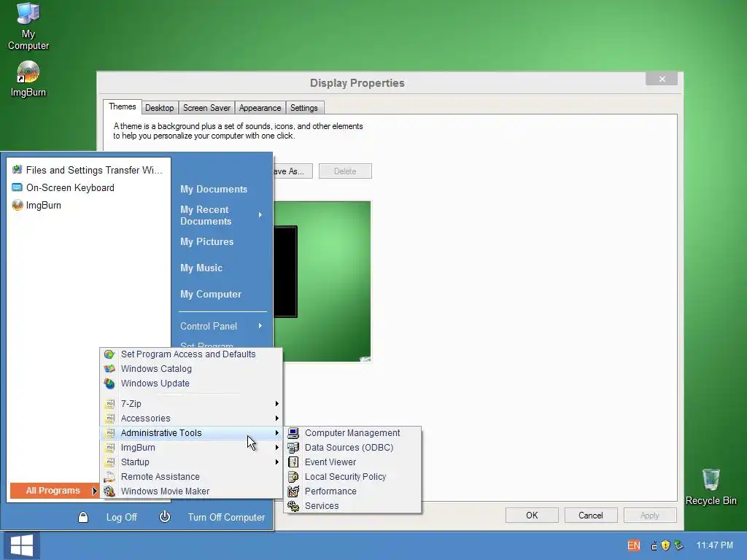Open My Documents from Start menu
Screen dimensions: 747x560
coord(214,189)
